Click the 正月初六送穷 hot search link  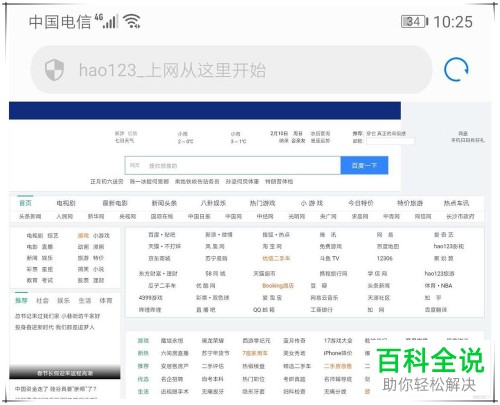coord(107,182)
